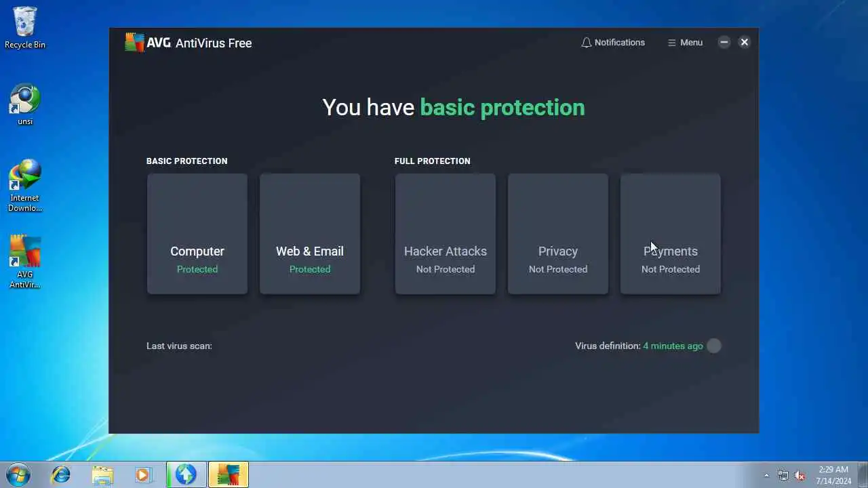Open the Windows Start menu
The image size is (868, 488).
(x=18, y=474)
